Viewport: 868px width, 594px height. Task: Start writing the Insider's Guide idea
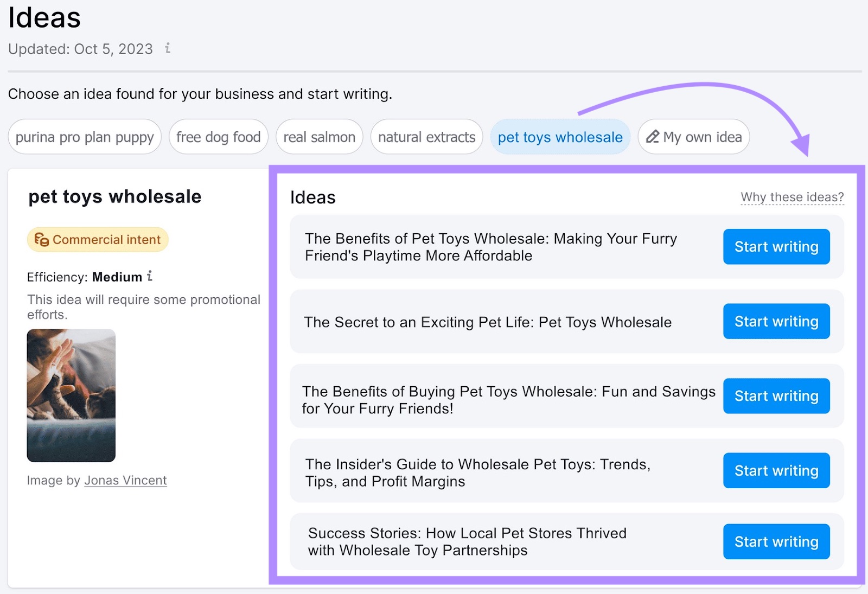(x=776, y=470)
